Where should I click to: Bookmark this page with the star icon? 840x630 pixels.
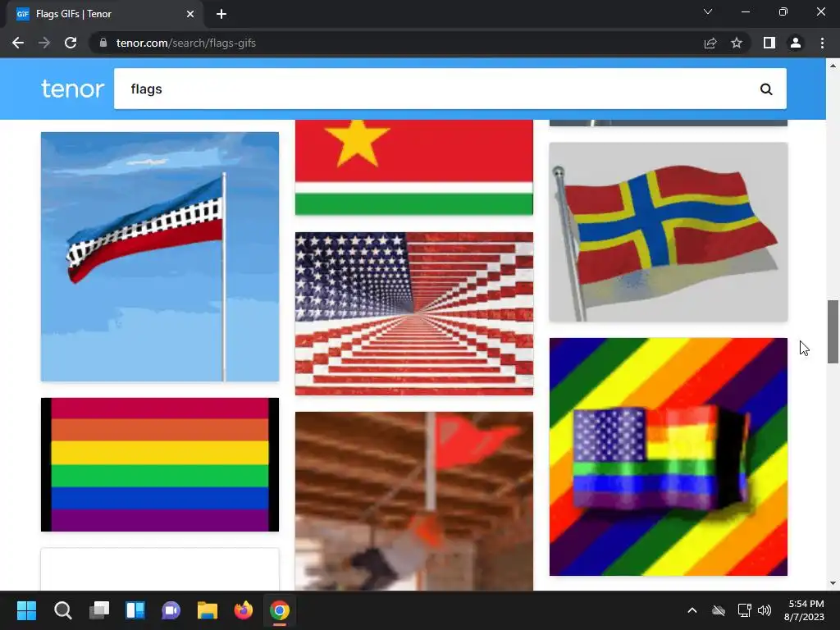coord(737,43)
